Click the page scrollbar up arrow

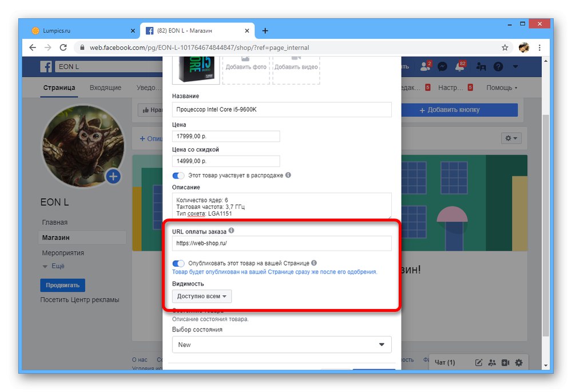[x=546, y=61]
